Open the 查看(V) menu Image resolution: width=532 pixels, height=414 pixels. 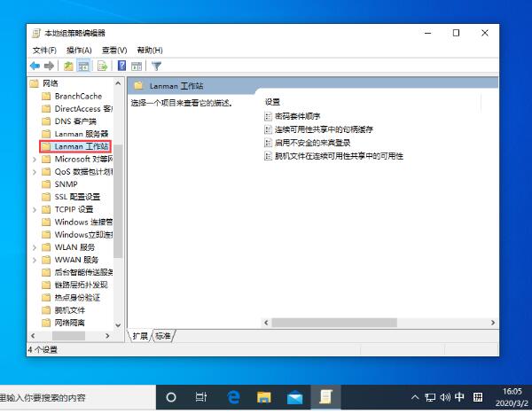click(x=114, y=50)
